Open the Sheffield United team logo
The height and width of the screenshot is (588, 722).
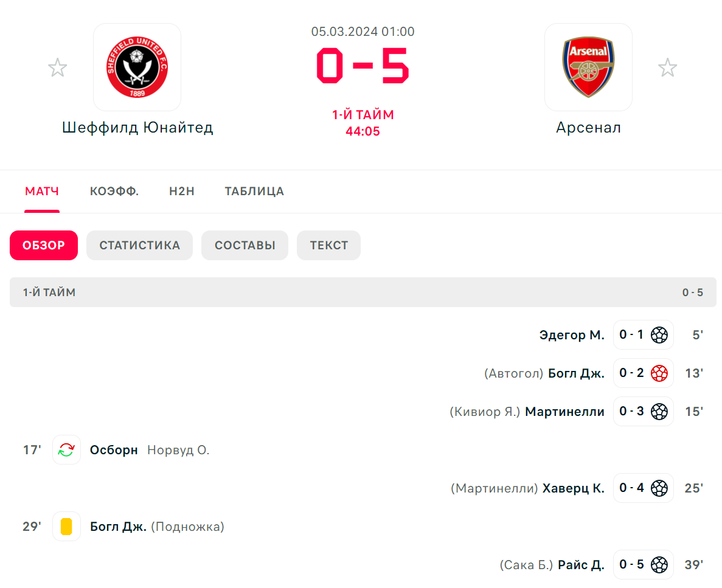pyautogui.click(x=137, y=67)
